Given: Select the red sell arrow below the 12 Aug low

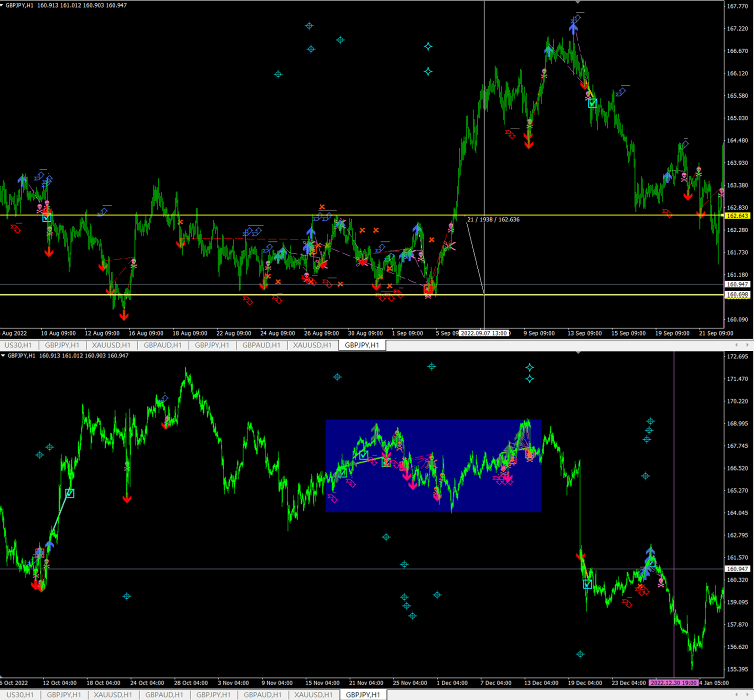Looking at the screenshot, I should pos(124,315).
